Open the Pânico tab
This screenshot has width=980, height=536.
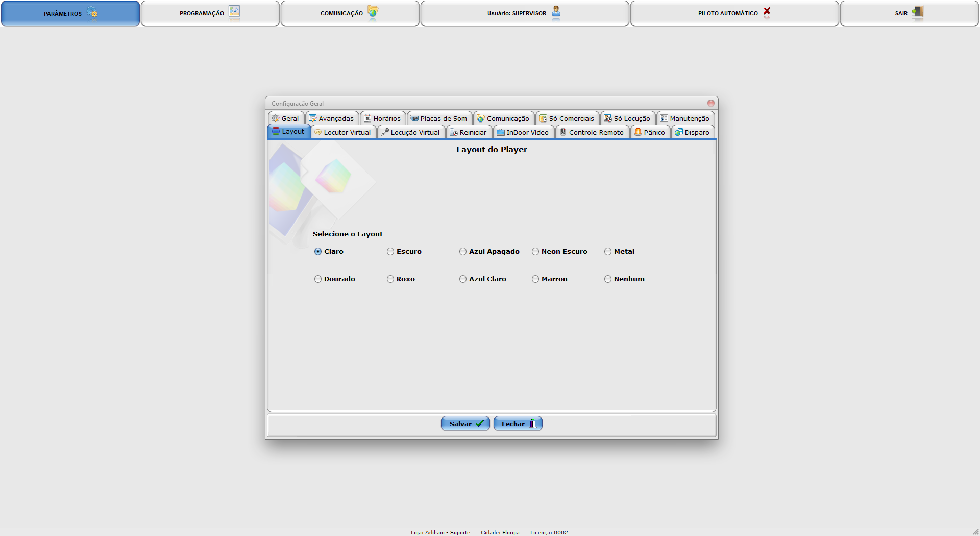650,132
